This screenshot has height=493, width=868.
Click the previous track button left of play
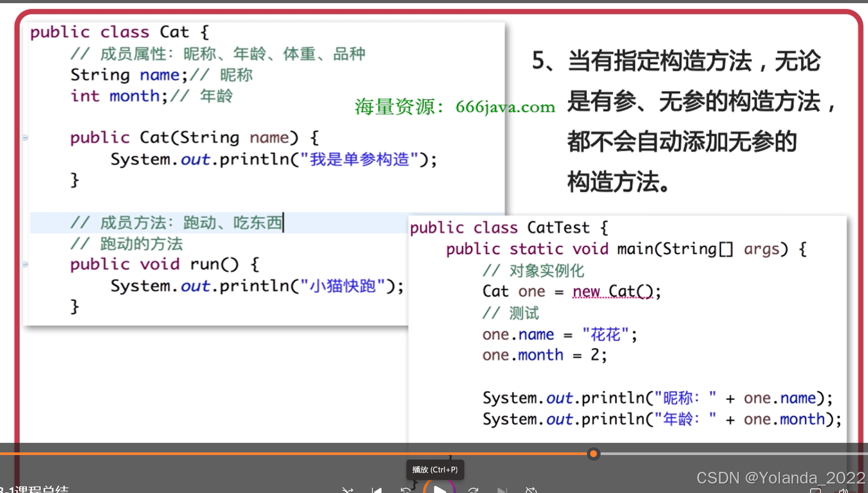(x=377, y=490)
